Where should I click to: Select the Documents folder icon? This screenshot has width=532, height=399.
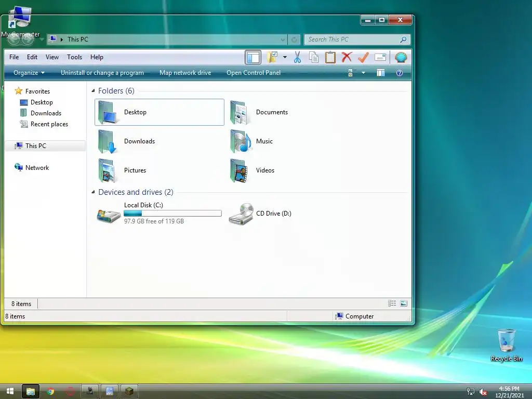pyautogui.click(x=241, y=112)
